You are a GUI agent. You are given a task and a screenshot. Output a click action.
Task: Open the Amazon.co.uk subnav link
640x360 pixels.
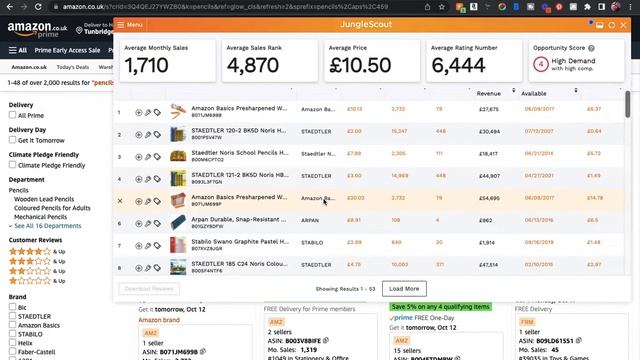(29, 67)
